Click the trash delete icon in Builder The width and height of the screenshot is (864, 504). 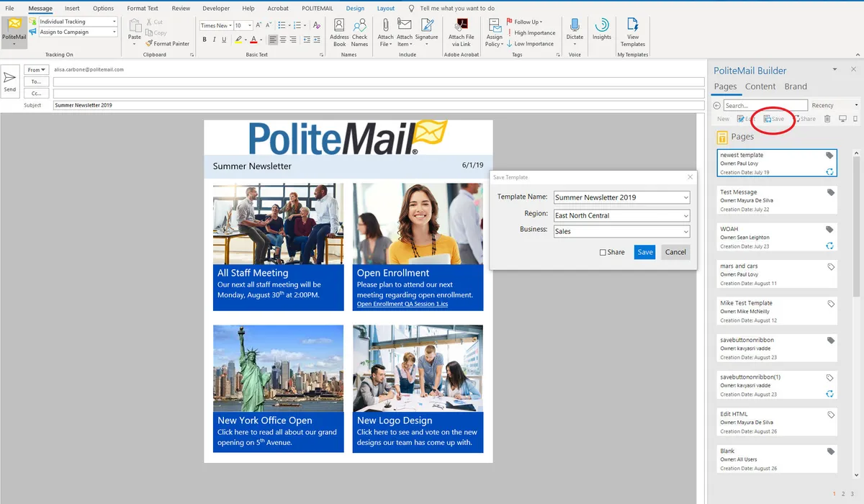827,119
